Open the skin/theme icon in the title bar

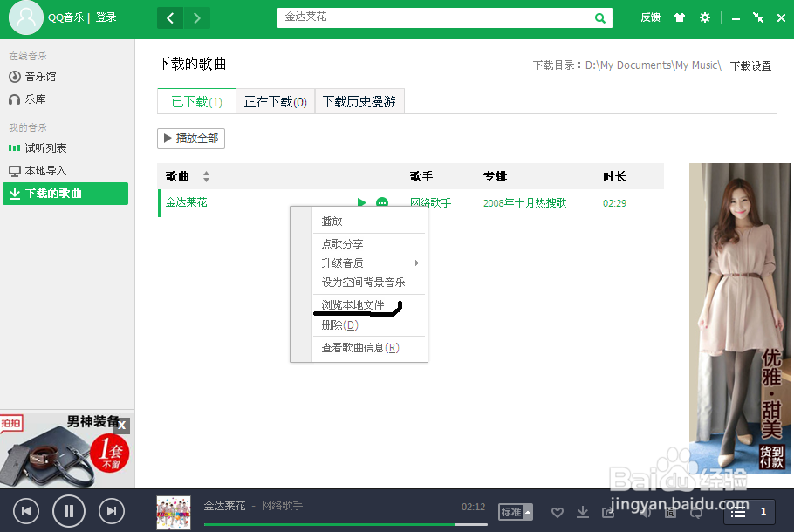click(x=680, y=17)
